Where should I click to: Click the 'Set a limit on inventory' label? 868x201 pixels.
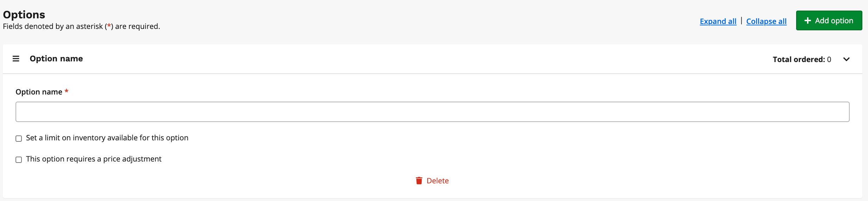coord(107,138)
